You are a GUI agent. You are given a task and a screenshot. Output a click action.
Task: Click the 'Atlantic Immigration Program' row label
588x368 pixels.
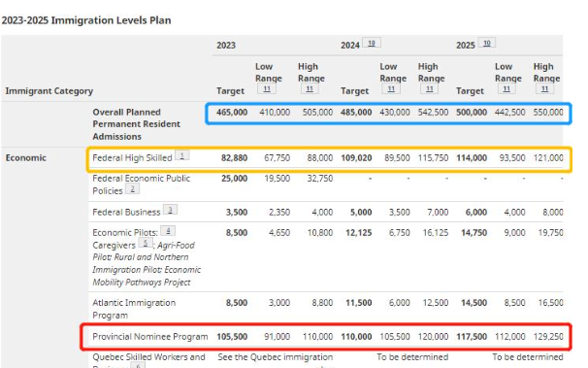coord(134,309)
